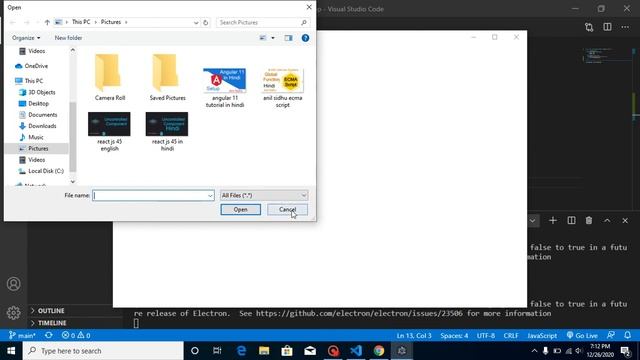The height and width of the screenshot is (360, 640).
Task: Open the errors and warnings status indicator
Action: click(76, 336)
